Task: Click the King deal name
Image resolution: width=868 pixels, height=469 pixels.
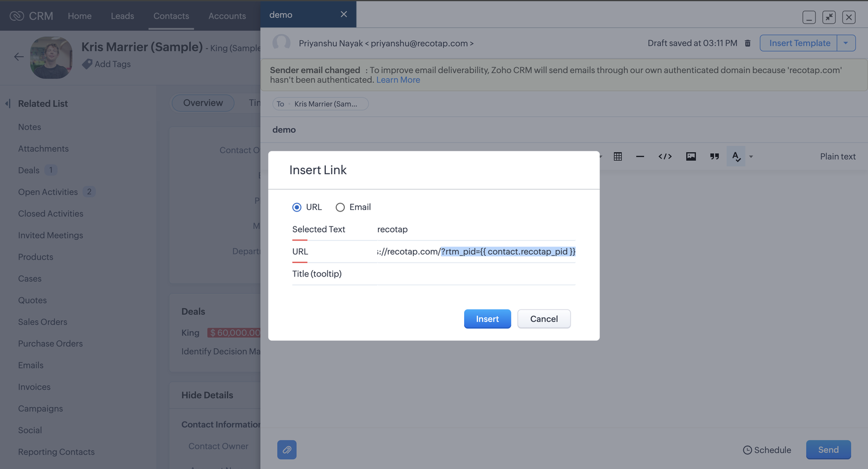Action: 190,333
